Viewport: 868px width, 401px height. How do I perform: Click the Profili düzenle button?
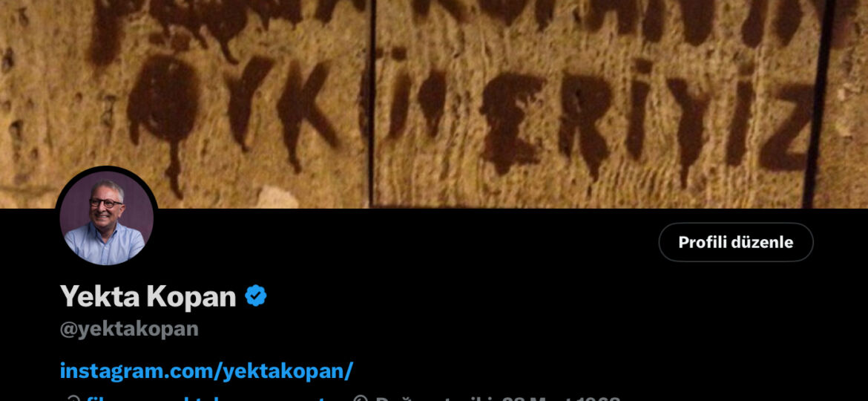[736, 242]
